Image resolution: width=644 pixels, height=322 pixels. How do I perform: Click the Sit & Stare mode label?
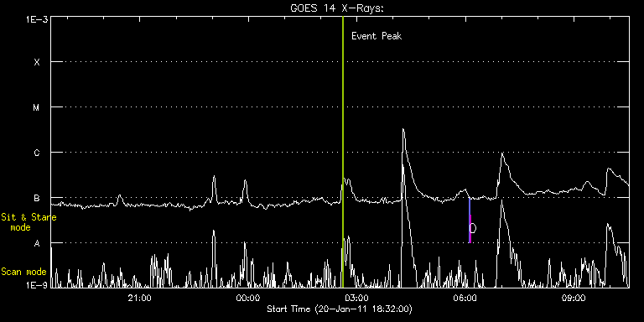tap(29, 222)
